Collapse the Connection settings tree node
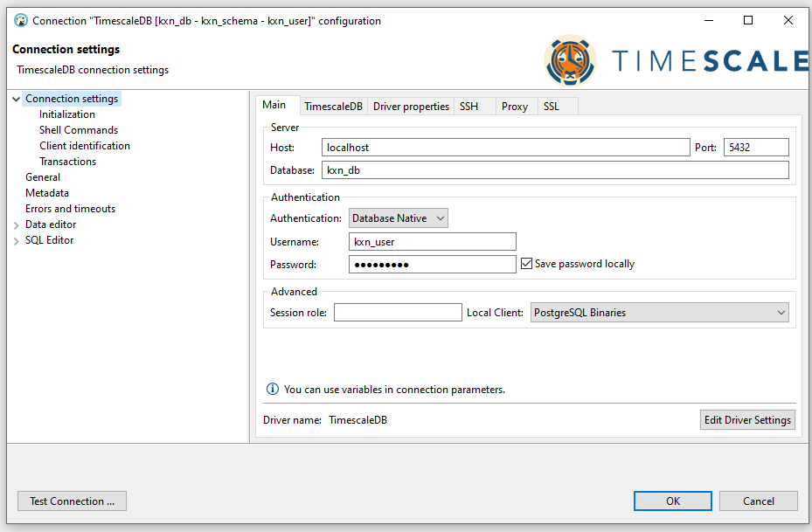This screenshot has height=532, width=812. (x=16, y=99)
